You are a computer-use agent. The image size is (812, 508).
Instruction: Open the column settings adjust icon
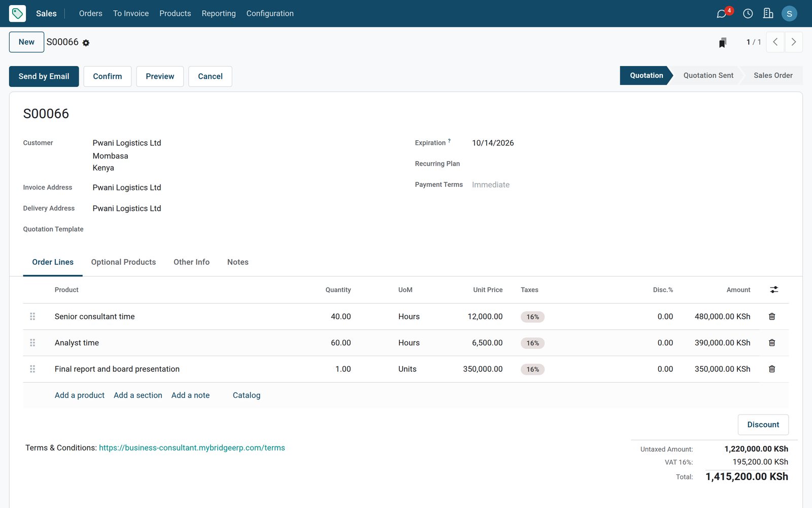pyautogui.click(x=774, y=290)
